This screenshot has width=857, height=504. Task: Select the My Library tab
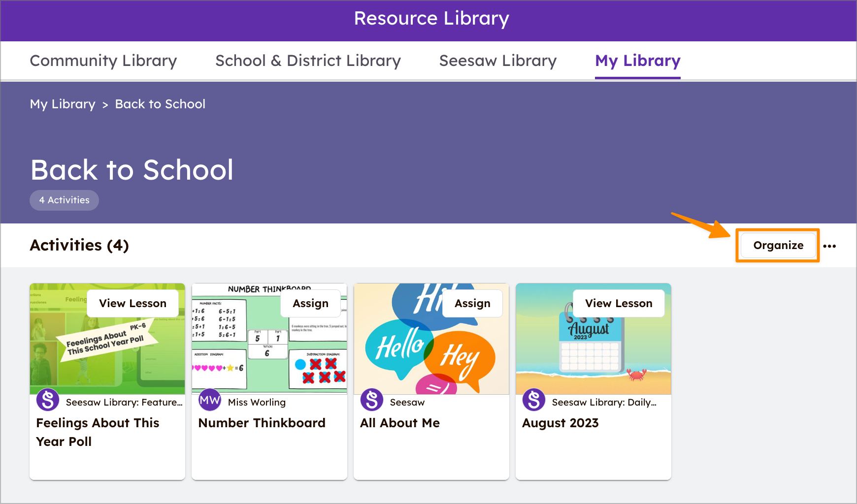[637, 61]
